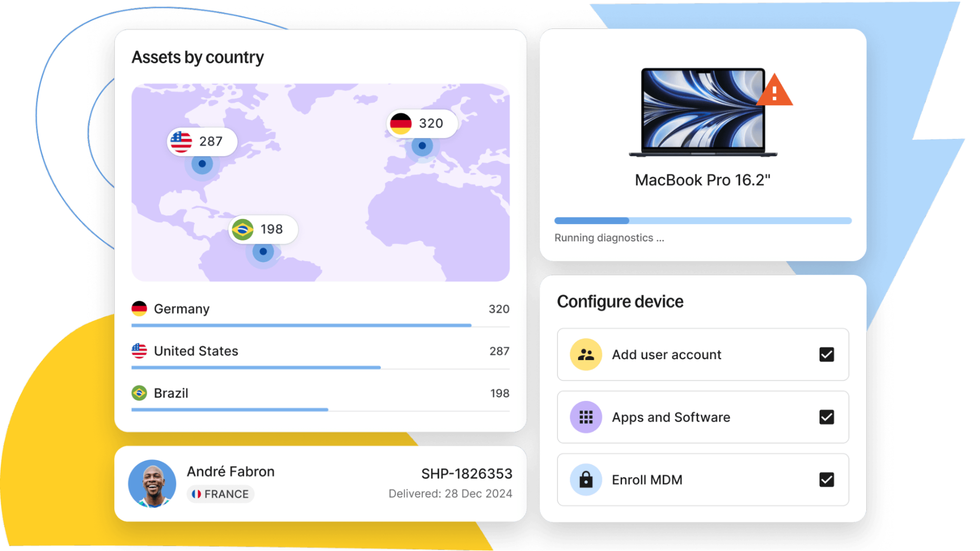Click the blue lock icon for Enroll MDM
The image size is (980, 551).
586,479
